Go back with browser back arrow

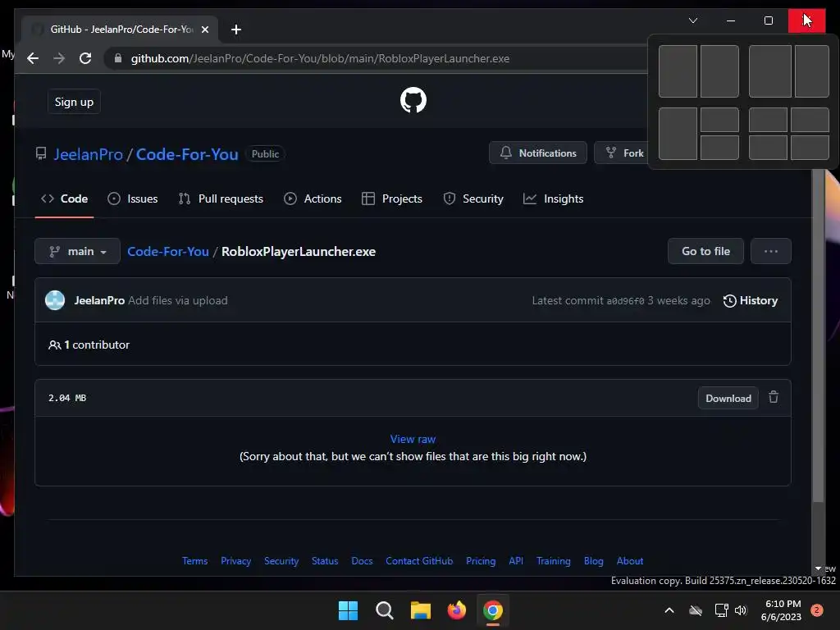coord(33,58)
